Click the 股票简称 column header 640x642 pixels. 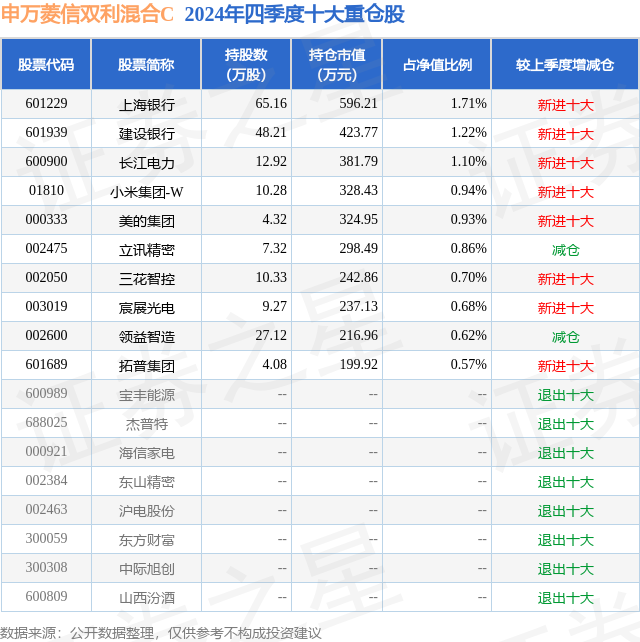(x=146, y=65)
